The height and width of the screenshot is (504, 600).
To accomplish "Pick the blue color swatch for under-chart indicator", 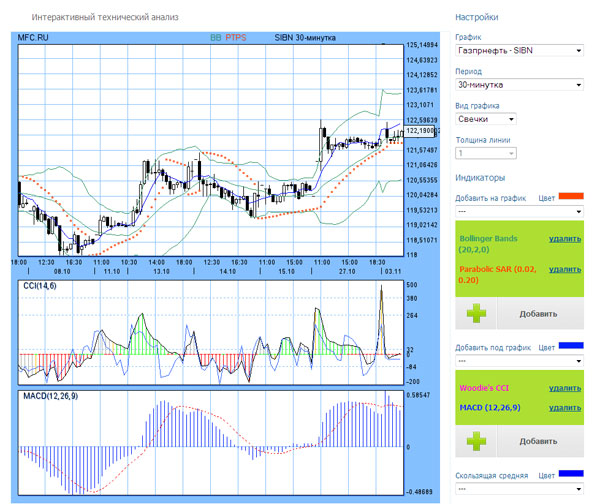I will [571, 346].
